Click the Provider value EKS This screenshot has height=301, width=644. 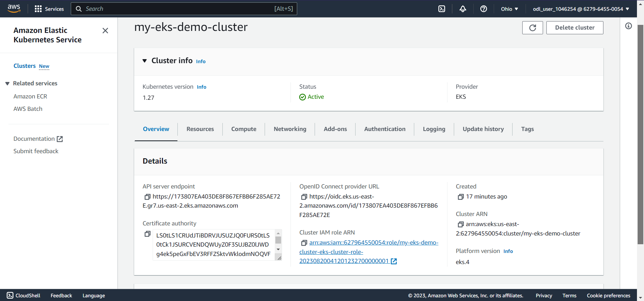coord(461,97)
